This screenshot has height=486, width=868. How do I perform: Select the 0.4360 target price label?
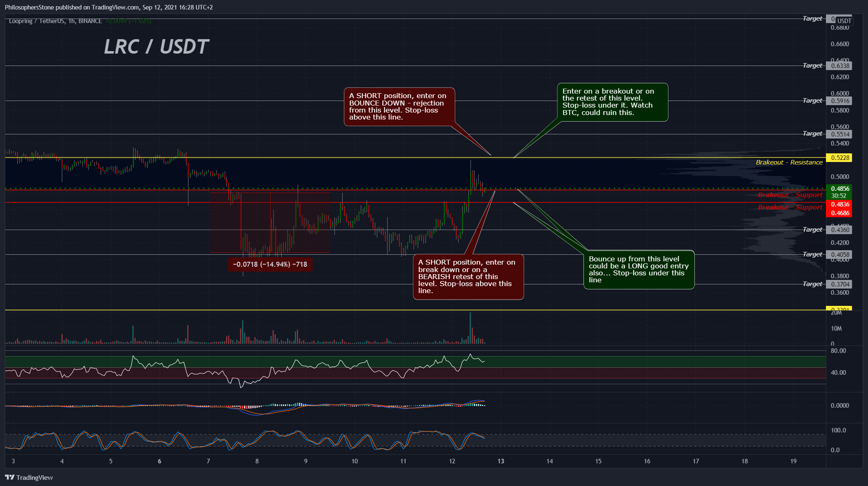click(840, 230)
